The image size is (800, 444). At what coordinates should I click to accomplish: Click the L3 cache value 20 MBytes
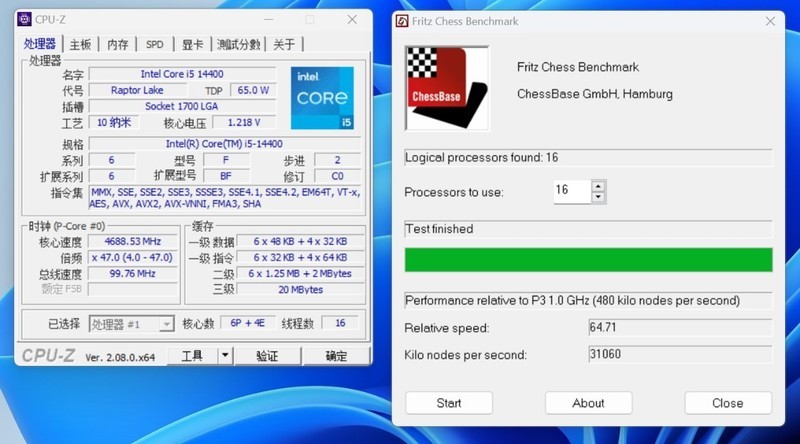[300, 289]
